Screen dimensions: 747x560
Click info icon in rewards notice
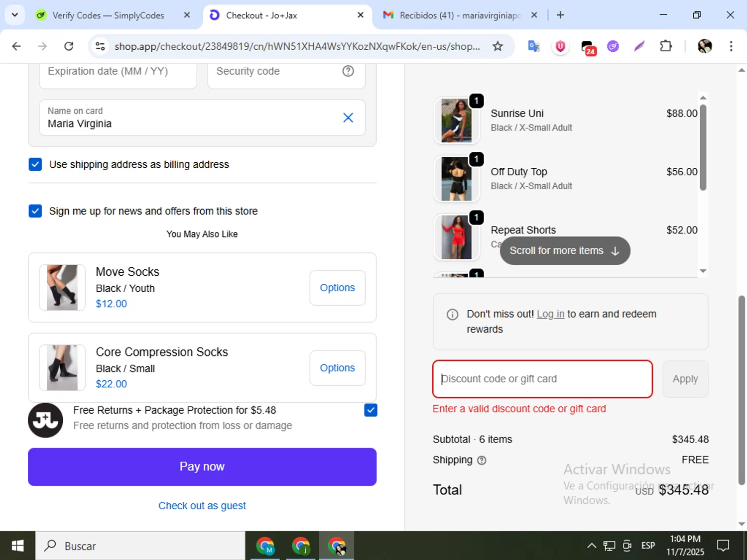click(x=452, y=315)
